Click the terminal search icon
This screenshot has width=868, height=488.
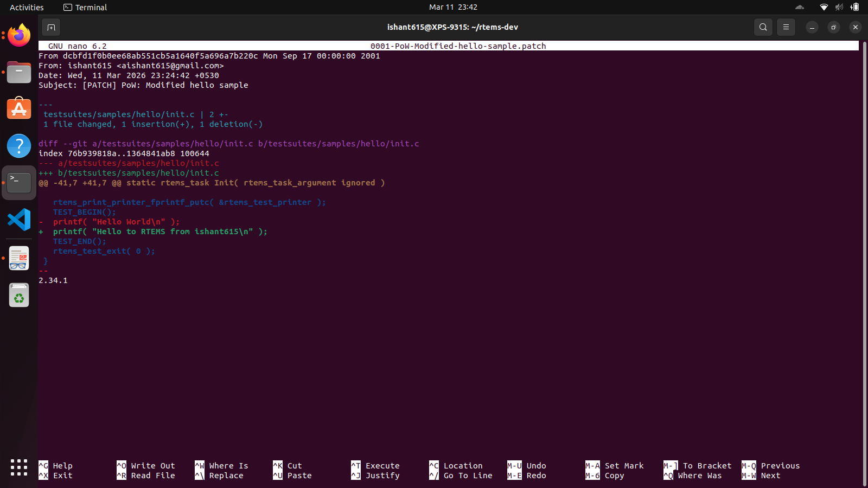[x=763, y=27]
